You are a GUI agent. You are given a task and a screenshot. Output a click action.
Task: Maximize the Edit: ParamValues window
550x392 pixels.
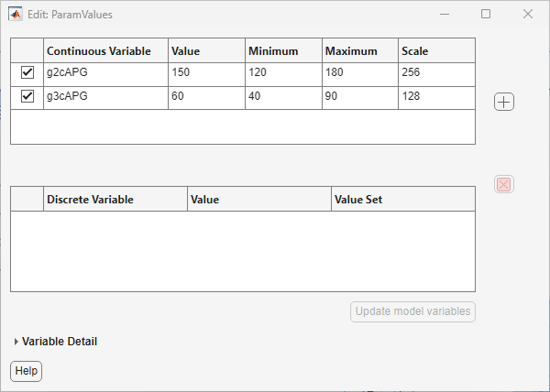486,15
